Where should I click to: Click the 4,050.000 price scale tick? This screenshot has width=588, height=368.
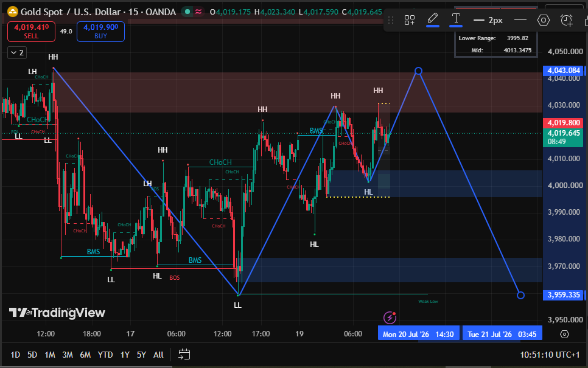(565, 51)
